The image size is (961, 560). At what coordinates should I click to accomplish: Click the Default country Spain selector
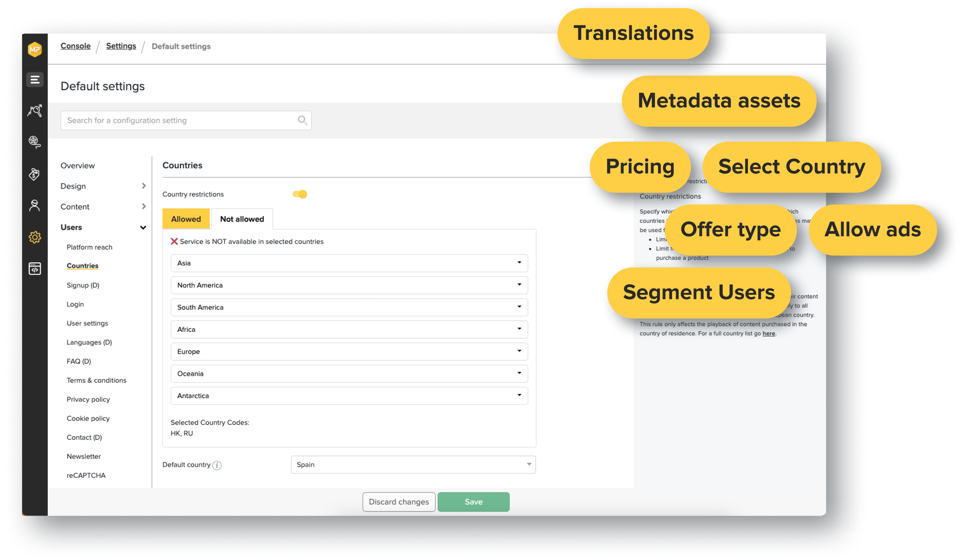click(x=413, y=465)
